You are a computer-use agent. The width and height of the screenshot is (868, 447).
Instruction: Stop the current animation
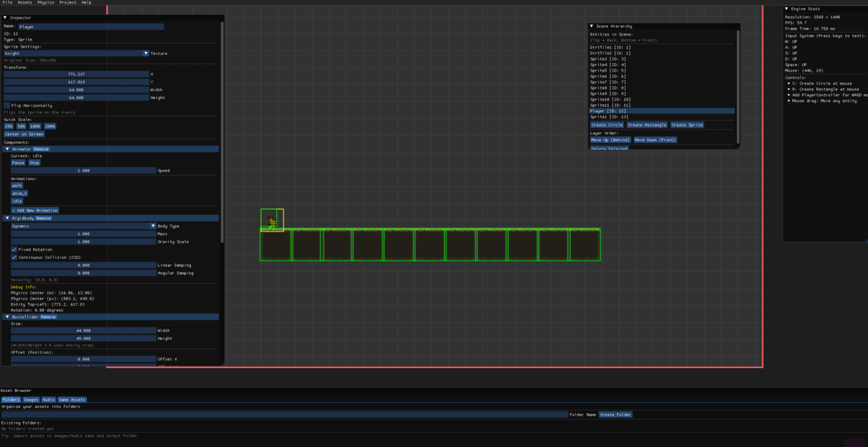[x=34, y=163]
